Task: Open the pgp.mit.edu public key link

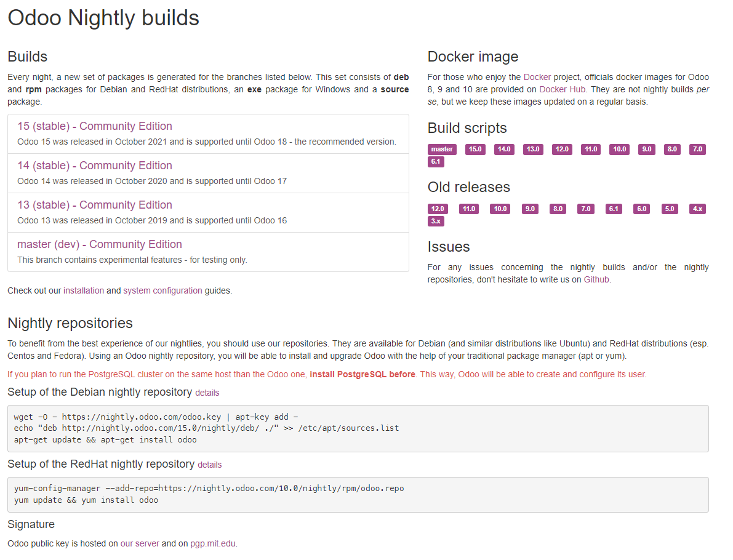Action: 213,543
